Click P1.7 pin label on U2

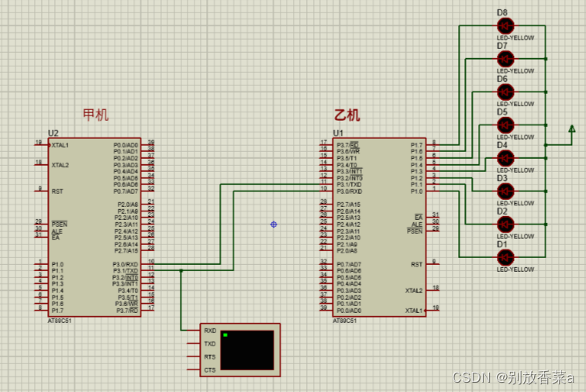(57, 311)
